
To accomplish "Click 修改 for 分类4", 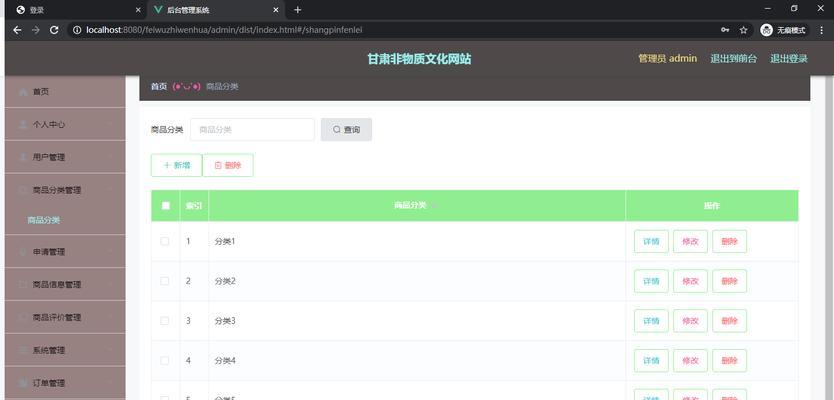I will click(690, 361).
